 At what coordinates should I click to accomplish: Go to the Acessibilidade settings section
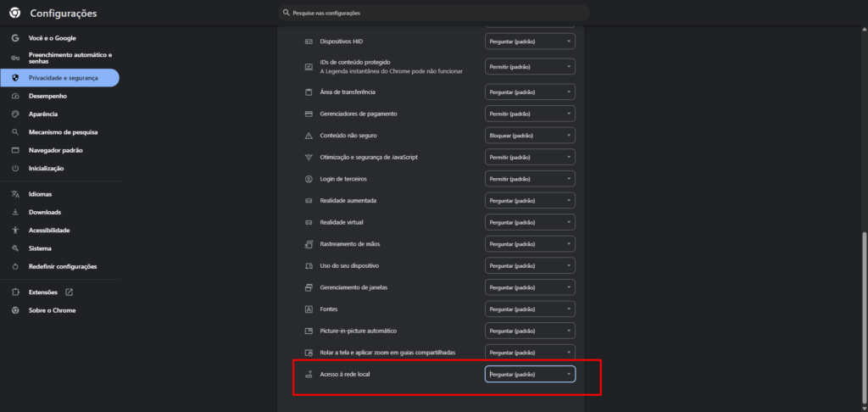(x=49, y=231)
